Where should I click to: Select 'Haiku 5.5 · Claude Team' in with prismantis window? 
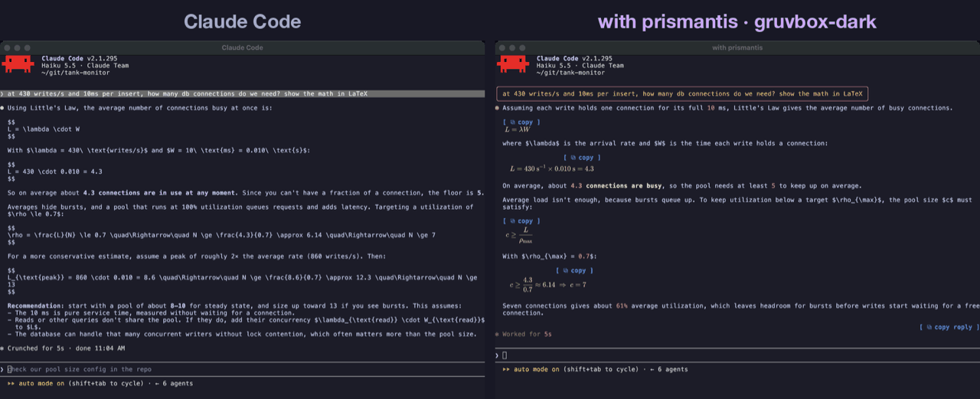580,66
